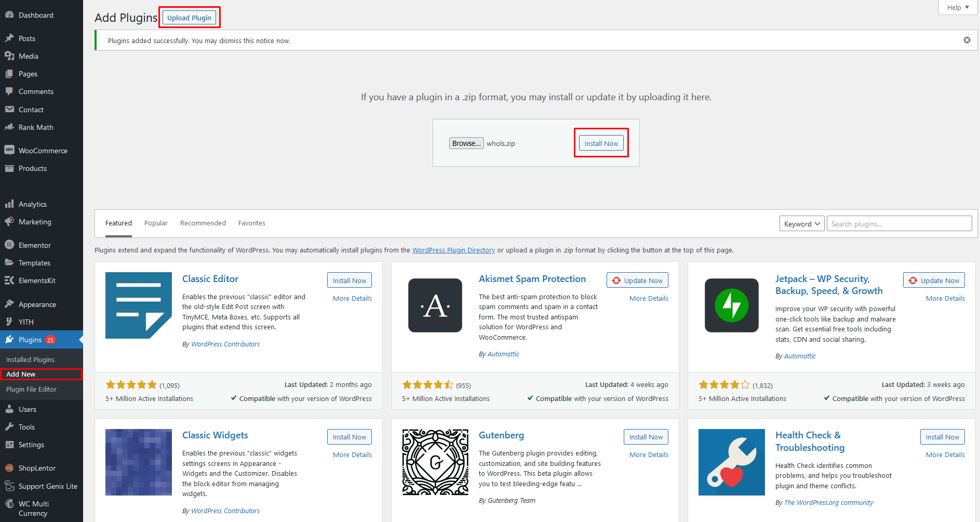The height and width of the screenshot is (522, 980).
Task: Open the Elementor sidebar icon
Action: [10, 245]
